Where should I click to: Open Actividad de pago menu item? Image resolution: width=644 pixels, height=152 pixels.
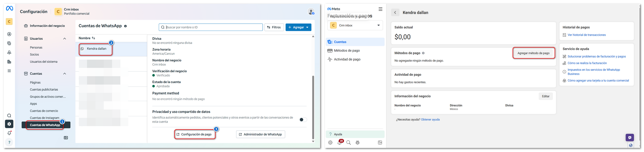tap(347, 59)
